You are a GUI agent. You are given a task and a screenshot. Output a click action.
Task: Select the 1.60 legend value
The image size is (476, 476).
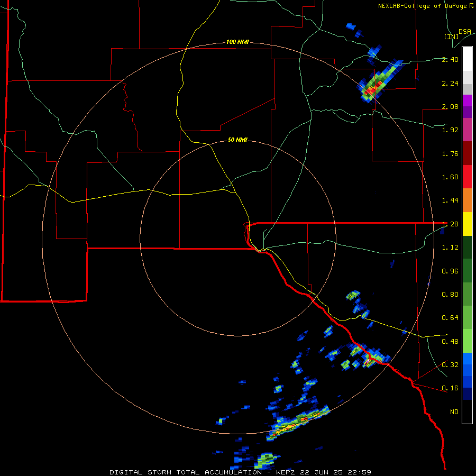tap(450, 177)
